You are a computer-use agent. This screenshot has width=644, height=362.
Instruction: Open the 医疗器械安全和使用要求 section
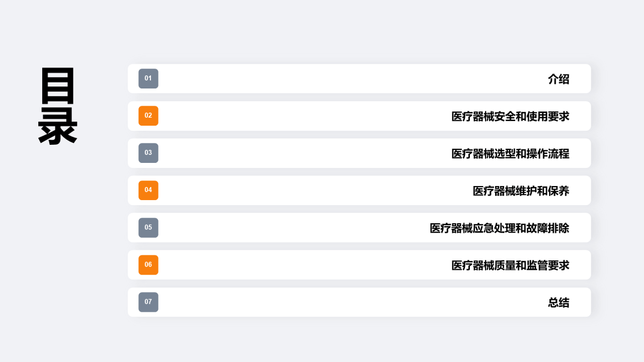tap(510, 116)
